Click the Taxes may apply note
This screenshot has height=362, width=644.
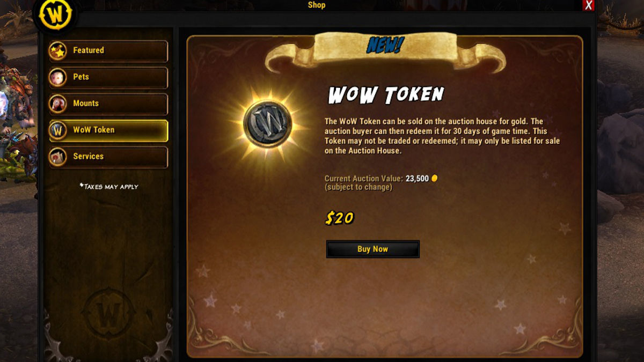[109, 187]
